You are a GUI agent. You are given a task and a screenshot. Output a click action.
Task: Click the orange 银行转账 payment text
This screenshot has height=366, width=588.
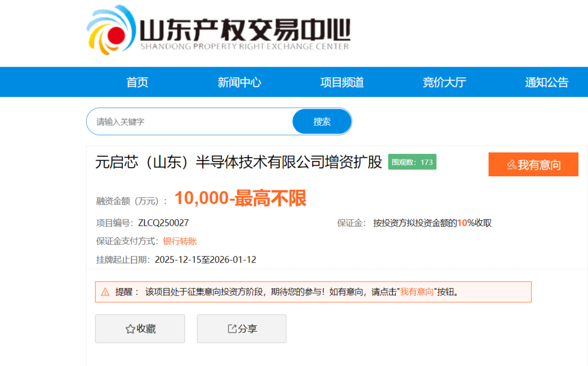coord(180,241)
